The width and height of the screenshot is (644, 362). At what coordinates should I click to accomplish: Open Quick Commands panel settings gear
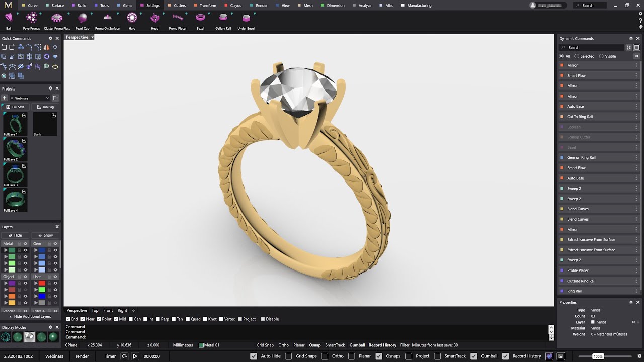point(50,38)
